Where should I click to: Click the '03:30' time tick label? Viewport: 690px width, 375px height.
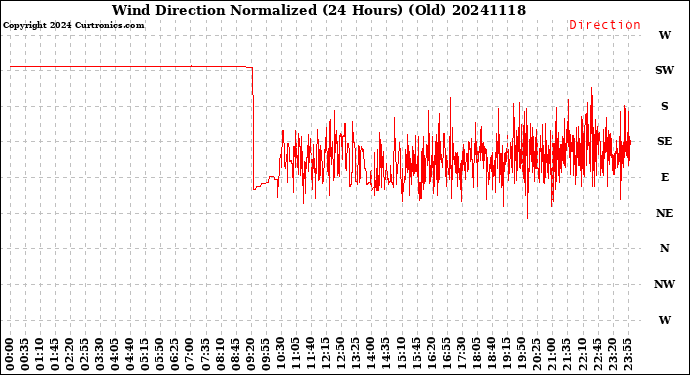[x=100, y=355]
